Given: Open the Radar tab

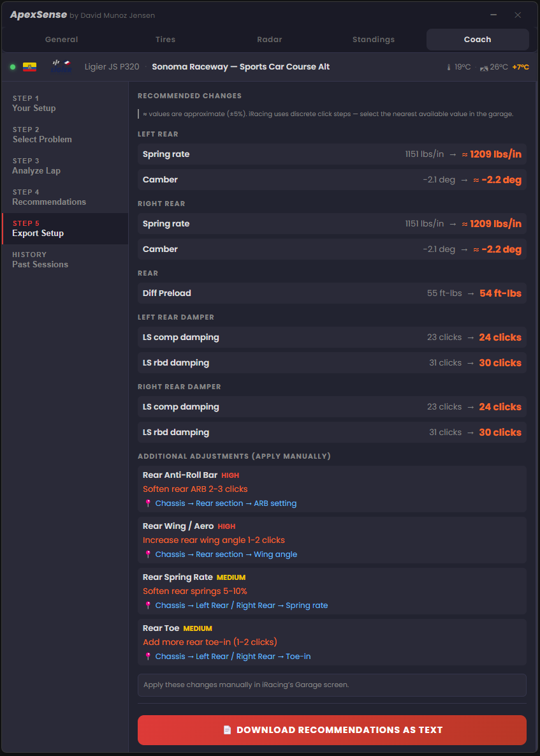Looking at the screenshot, I should click(269, 39).
